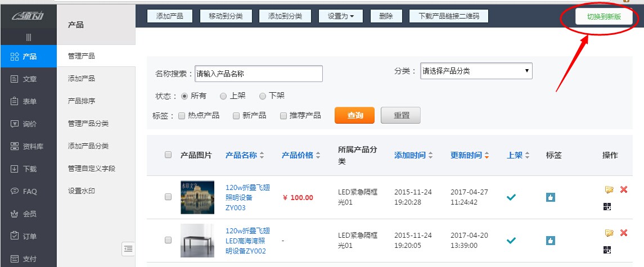
Task: Click thumbs-up tag icon in first row
Action: pos(550,197)
